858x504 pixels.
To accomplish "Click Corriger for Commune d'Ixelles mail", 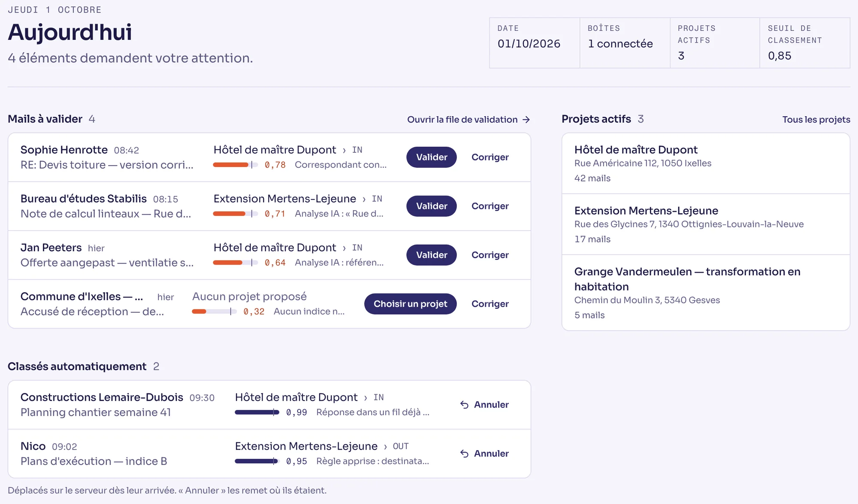I will click(490, 304).
